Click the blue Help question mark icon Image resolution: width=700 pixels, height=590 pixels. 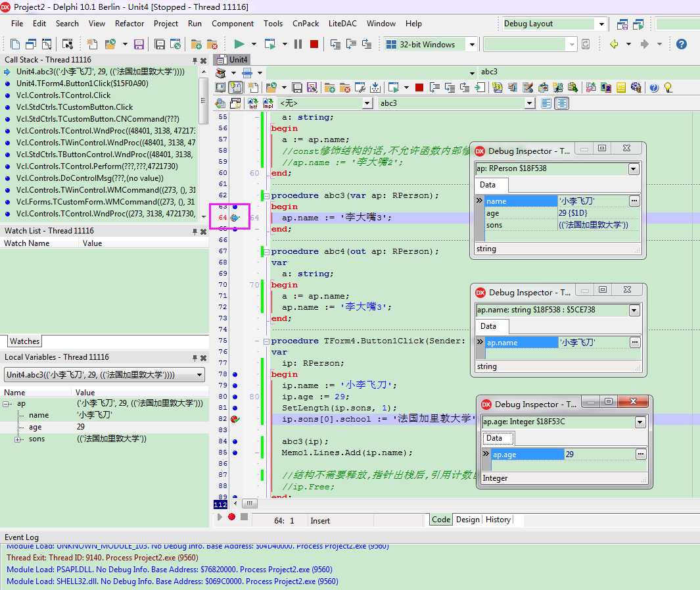681,44
